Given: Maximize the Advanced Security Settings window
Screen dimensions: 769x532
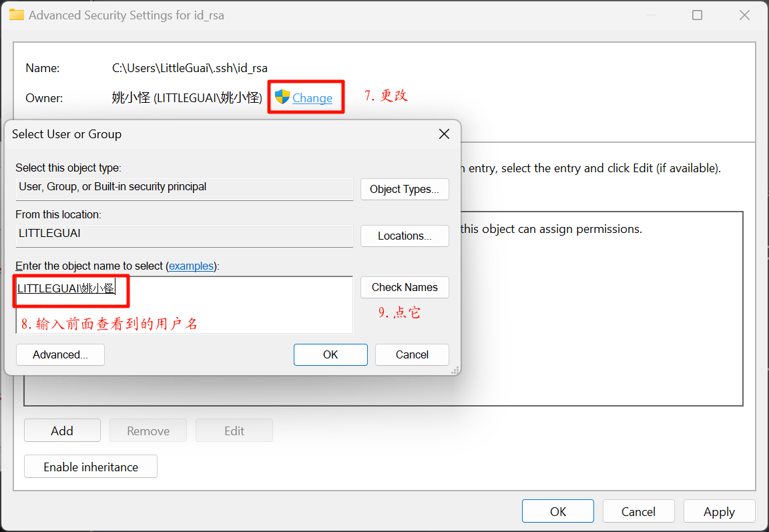Looking at the screenshot, I should coord(697,15).
